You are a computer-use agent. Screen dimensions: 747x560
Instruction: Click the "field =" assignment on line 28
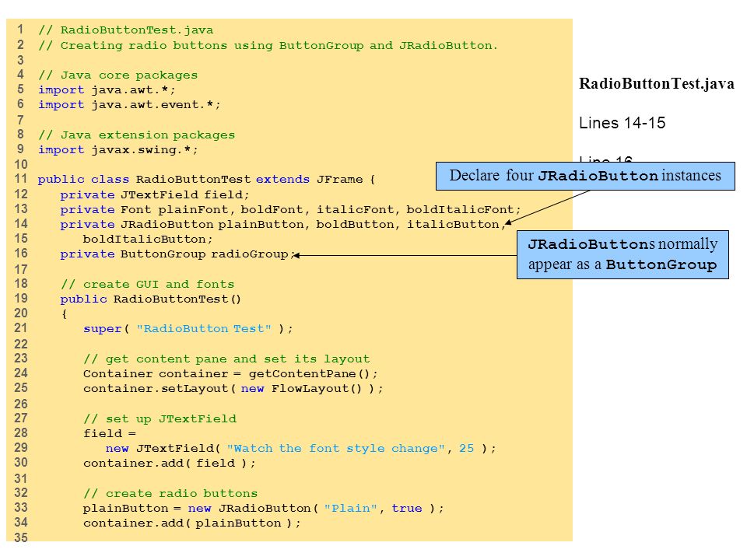[x=110, y=434]
